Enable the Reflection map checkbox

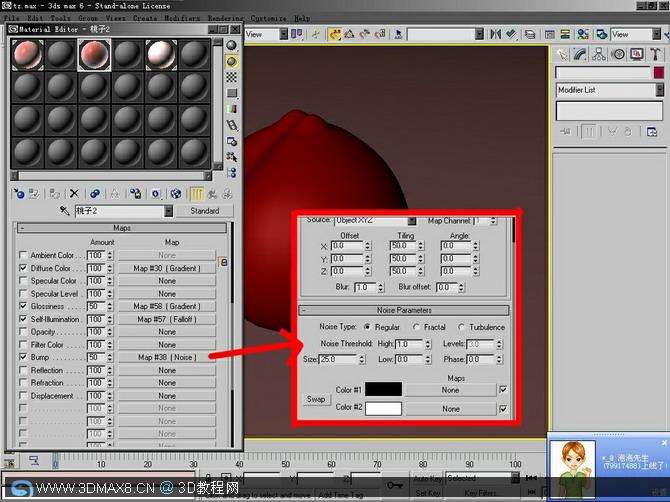[23, 370]
